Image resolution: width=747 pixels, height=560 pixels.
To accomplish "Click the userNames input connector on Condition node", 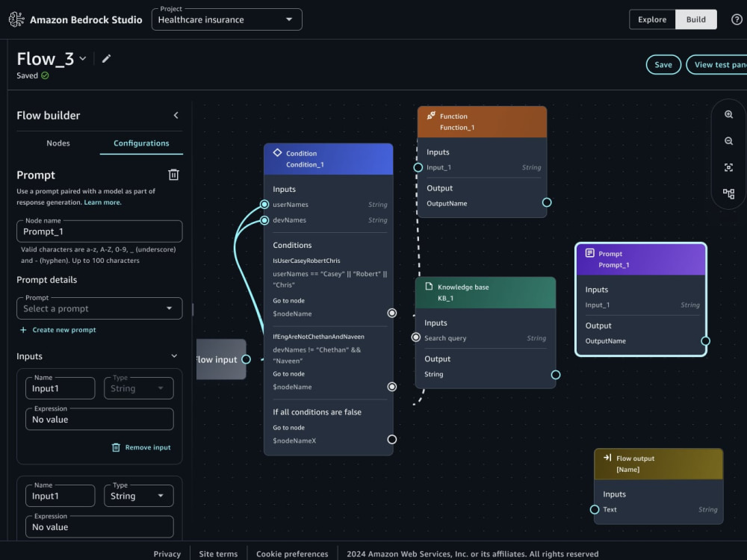I will [264, 205].
